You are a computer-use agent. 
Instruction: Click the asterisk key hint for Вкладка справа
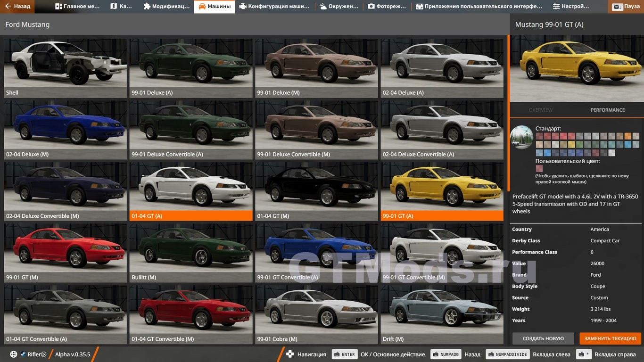584,354
